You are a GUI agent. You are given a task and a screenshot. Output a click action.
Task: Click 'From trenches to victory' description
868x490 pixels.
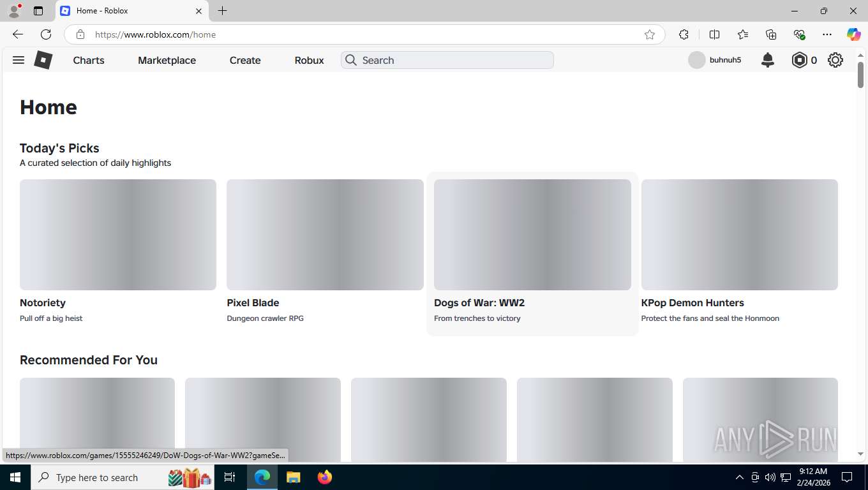(x=477, y=318)
